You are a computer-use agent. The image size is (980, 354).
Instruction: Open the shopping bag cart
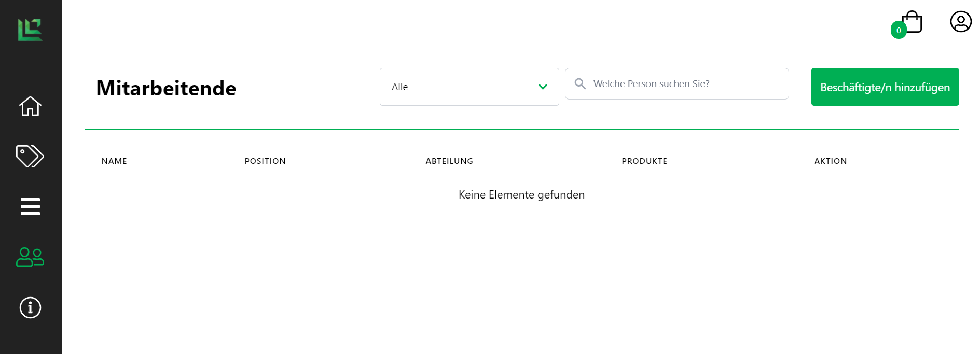click(x=913, y=22)
